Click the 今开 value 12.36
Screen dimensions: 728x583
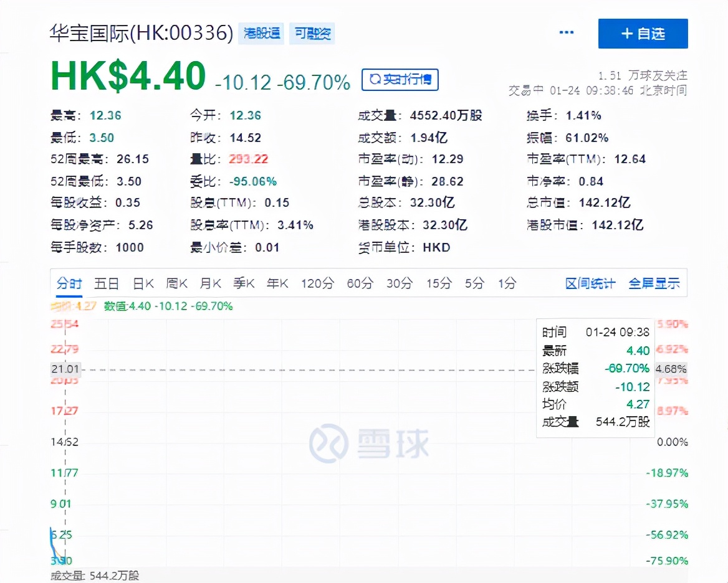[245, 115]
